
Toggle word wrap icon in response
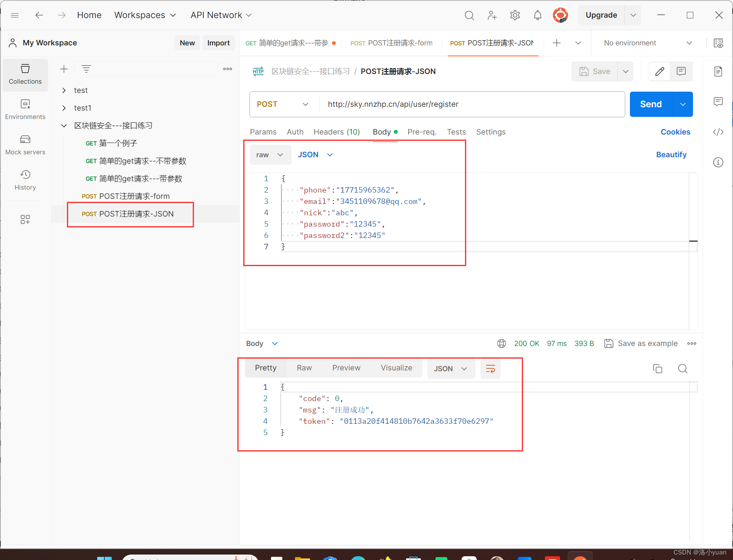[x=491, y=369]
